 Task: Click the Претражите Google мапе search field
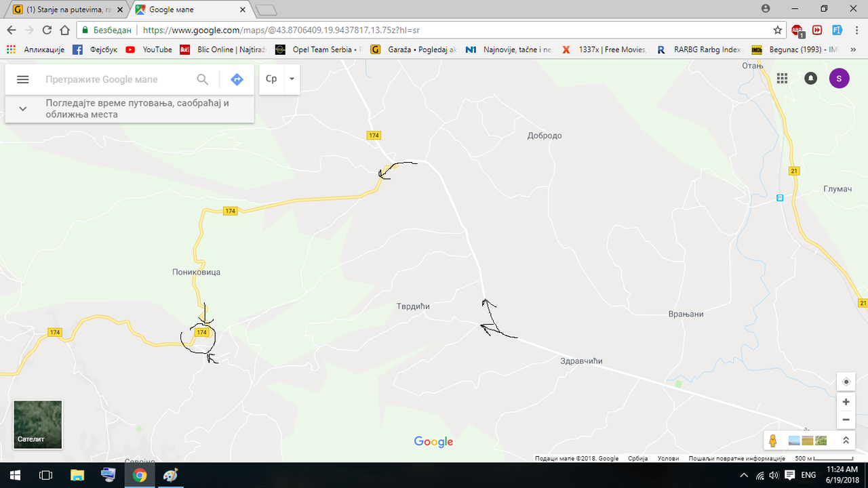115,79
